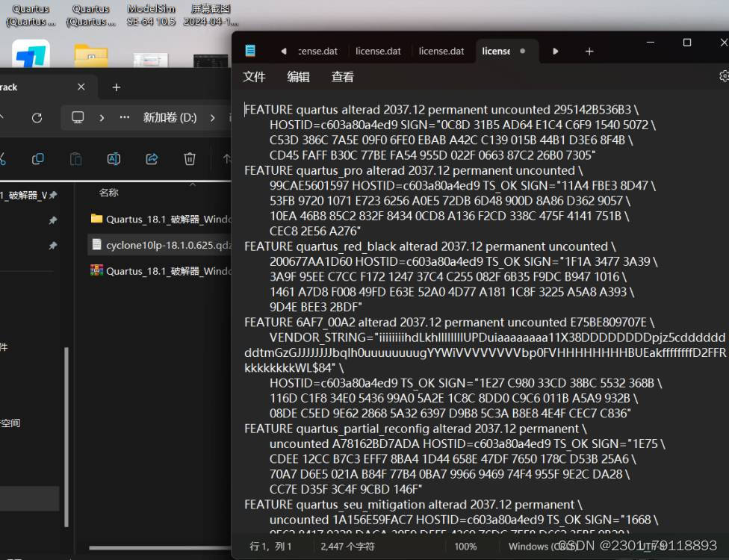Click the This PC monitor icon in address bar
Screen dimensions: 729x560
78,117
